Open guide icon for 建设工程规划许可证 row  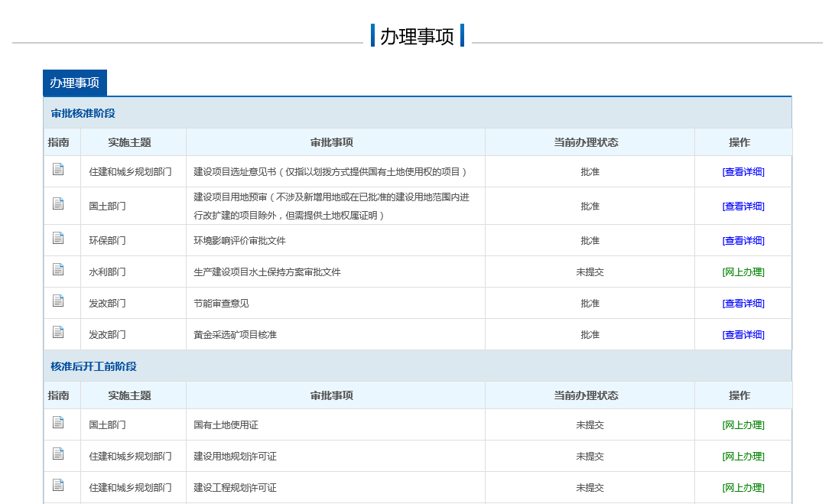point(58,486)
